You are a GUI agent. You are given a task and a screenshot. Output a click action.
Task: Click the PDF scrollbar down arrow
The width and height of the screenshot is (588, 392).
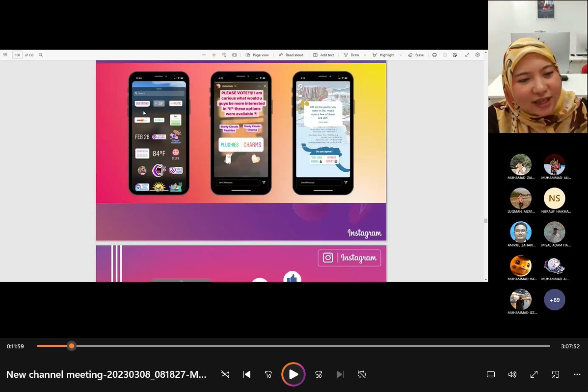click(x=485, y=280)
